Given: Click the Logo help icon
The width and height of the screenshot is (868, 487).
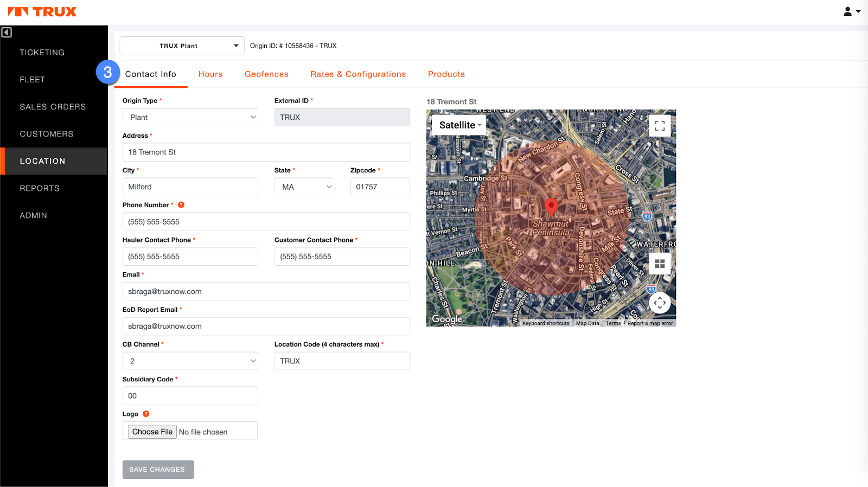Looking at the screenshot, I should click(x=146, y=414).
